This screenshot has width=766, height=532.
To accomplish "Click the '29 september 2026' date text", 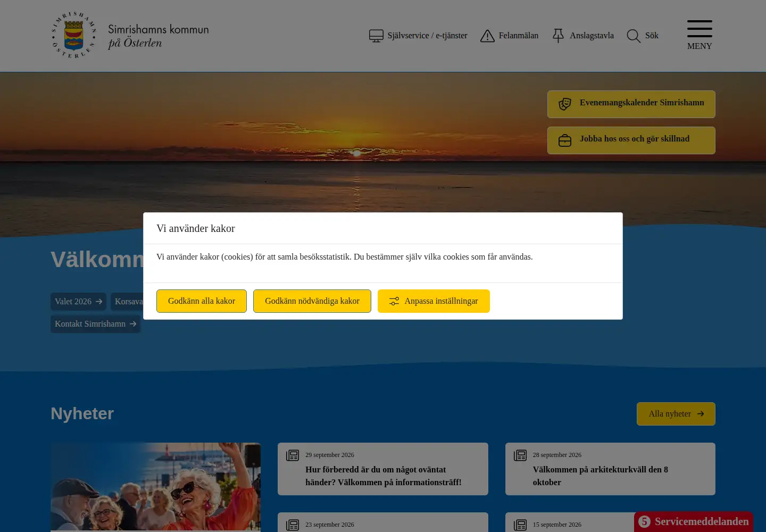I will [x=330, y=455].
